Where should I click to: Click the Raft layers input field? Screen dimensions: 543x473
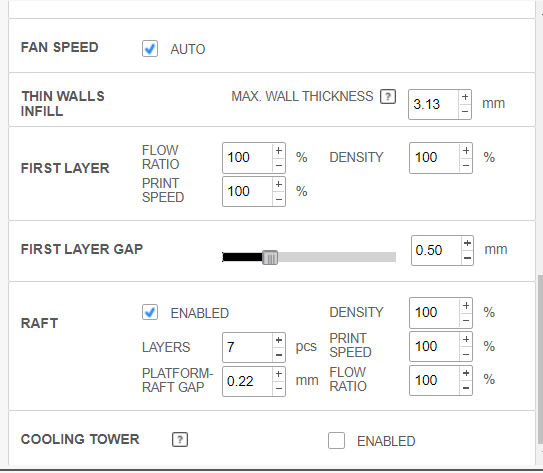point(248,347)
